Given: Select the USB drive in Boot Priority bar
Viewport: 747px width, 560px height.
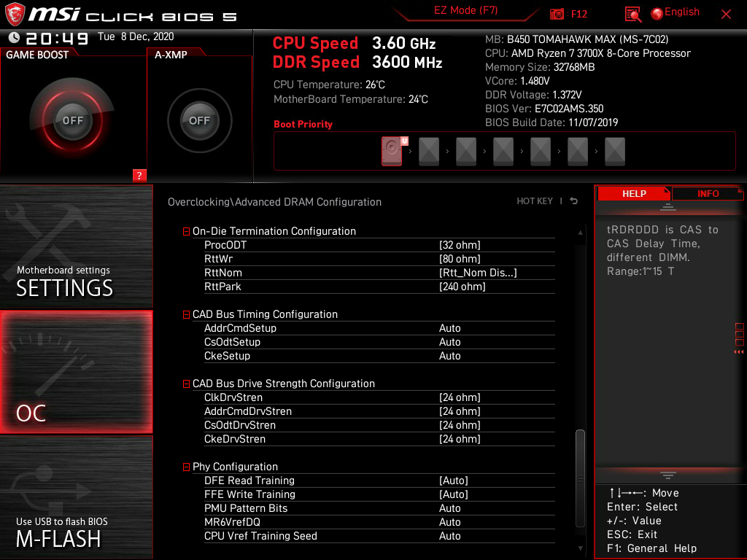Looking at the screenshot, I should [x=392, y=150].
